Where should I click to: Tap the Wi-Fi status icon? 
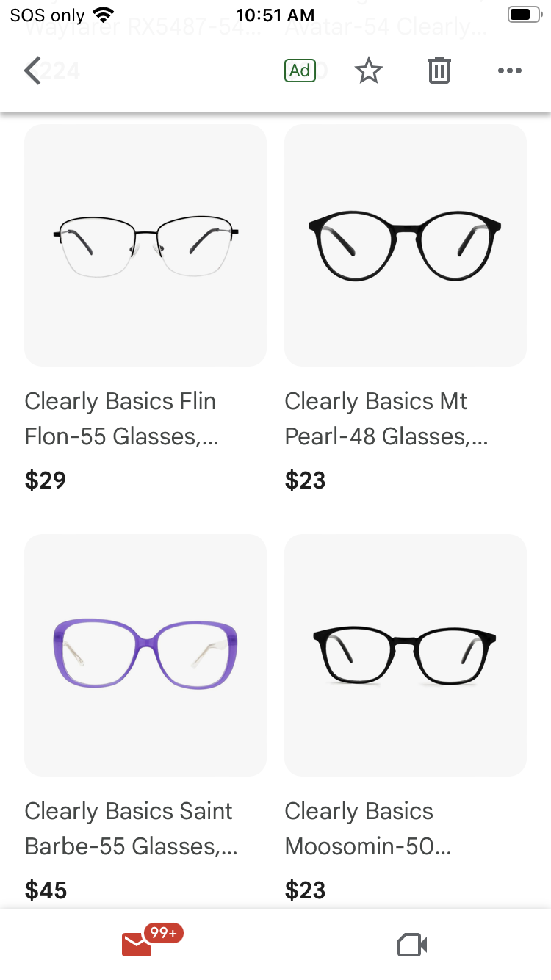pos(104,15)
